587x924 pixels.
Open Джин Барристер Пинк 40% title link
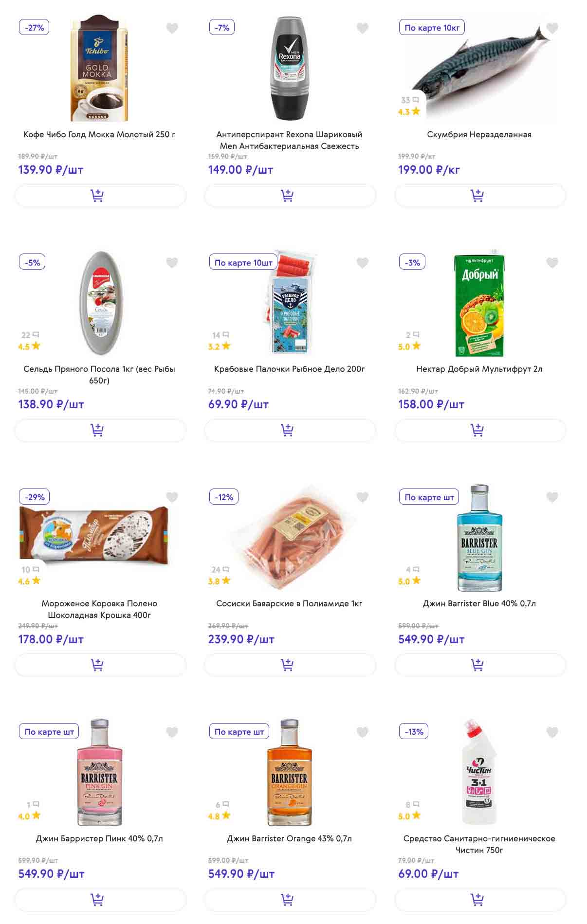click(99, 838)
